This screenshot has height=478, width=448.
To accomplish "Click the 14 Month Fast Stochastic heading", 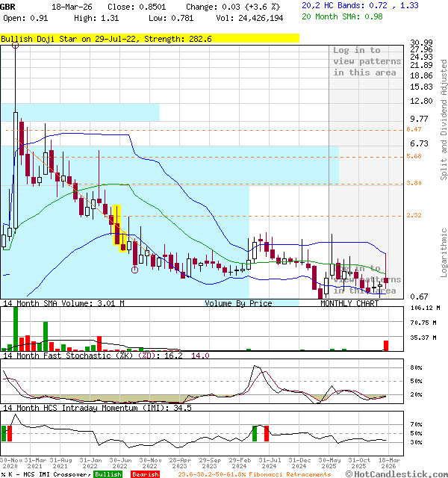I will (70, 356).
